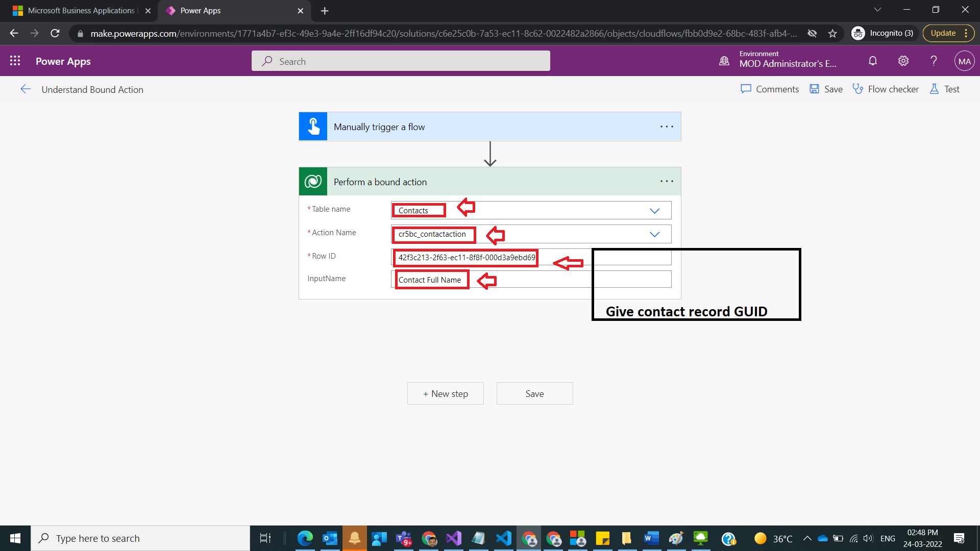The height and width of the screenshot is (551, 980).
Task: Open Power Apps notifications bell
Action: tap(872, 61)
